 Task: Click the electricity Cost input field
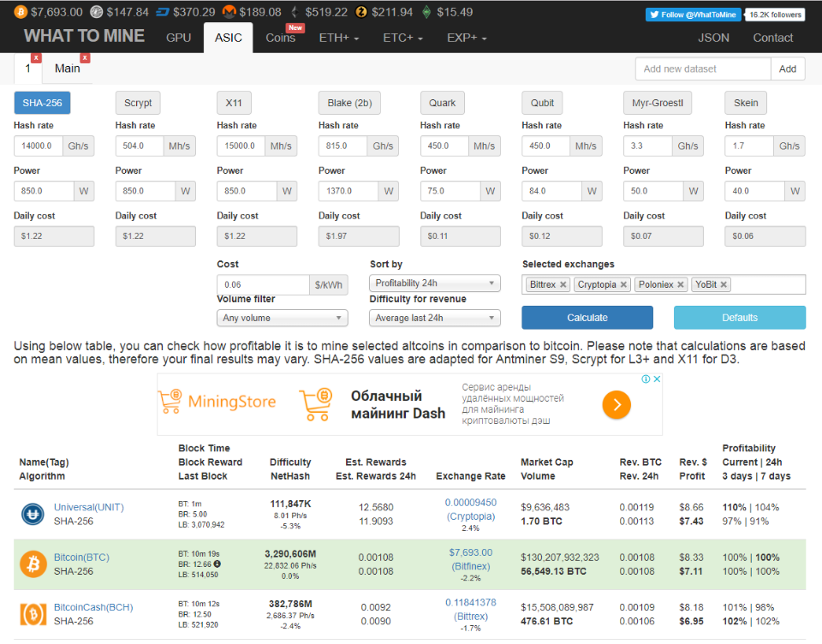click(x=263, y=284)
